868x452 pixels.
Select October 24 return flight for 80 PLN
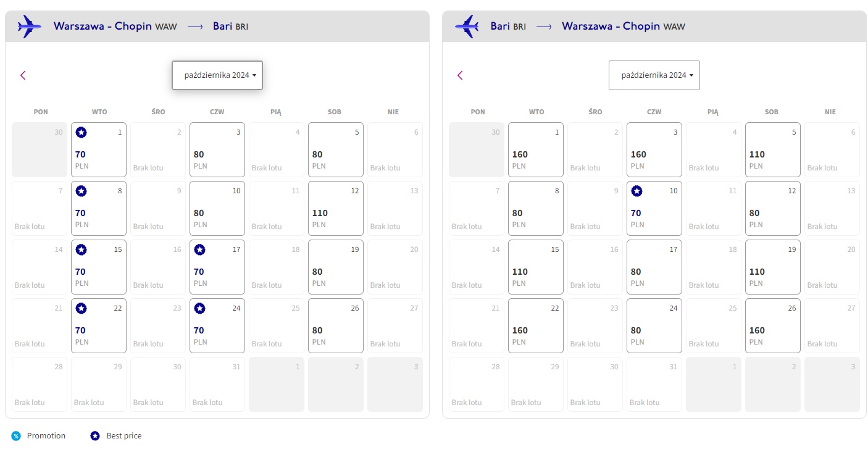(x=654, y=325)
